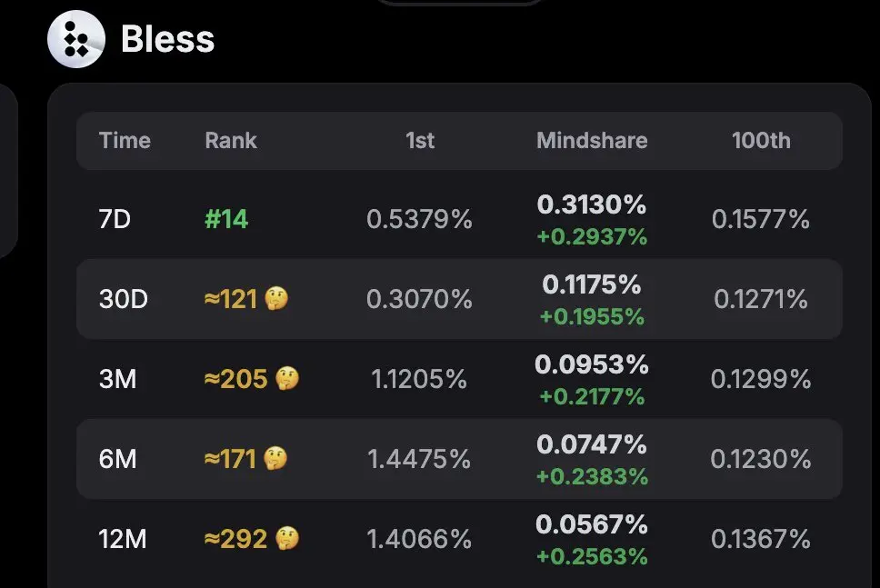The image size is (880, 588).
Task: Click the 0.3130% mindshare value
Action: [x=592, y=204]
